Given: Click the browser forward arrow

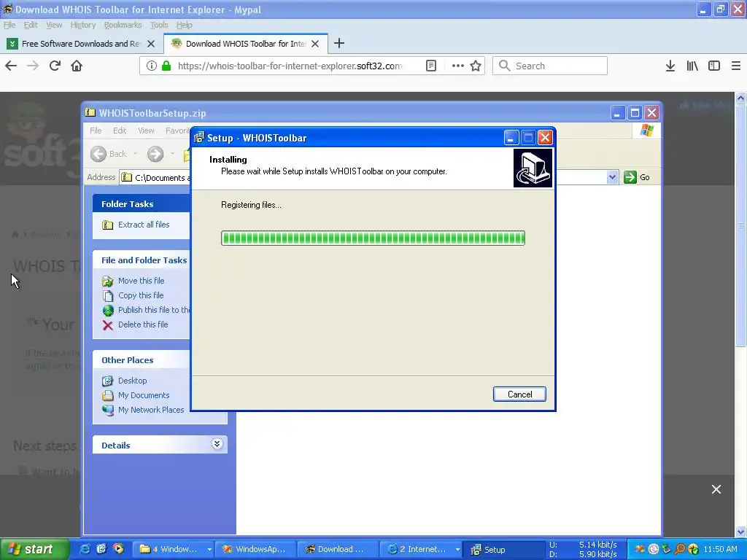Looking at the screenshot, I should pyautogui.click(x=33, y=66).
